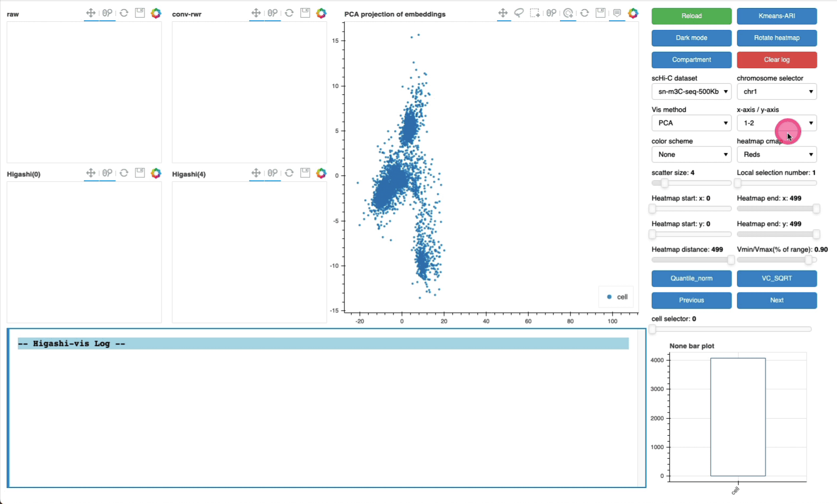Toggle the Tap select tool on PCA plot
The height and width of the screenshot is (504, 837).
(x=568, y=13)
